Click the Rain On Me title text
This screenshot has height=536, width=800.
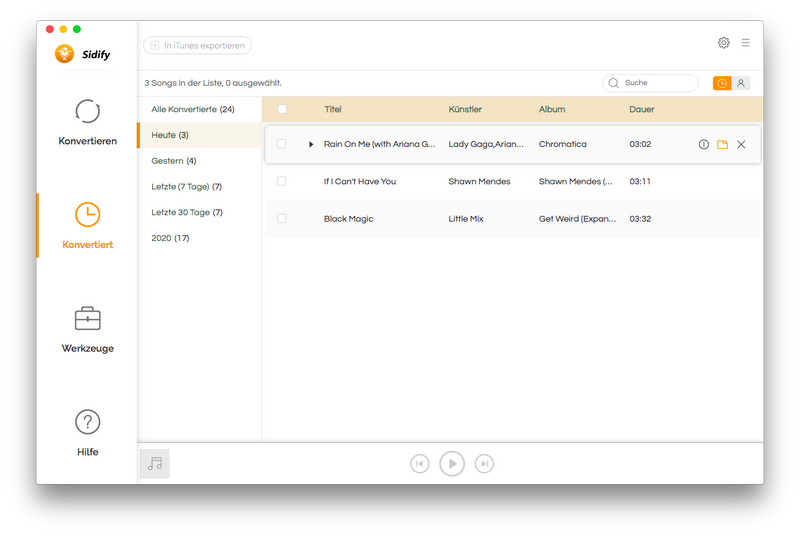[x=380, y=144]
